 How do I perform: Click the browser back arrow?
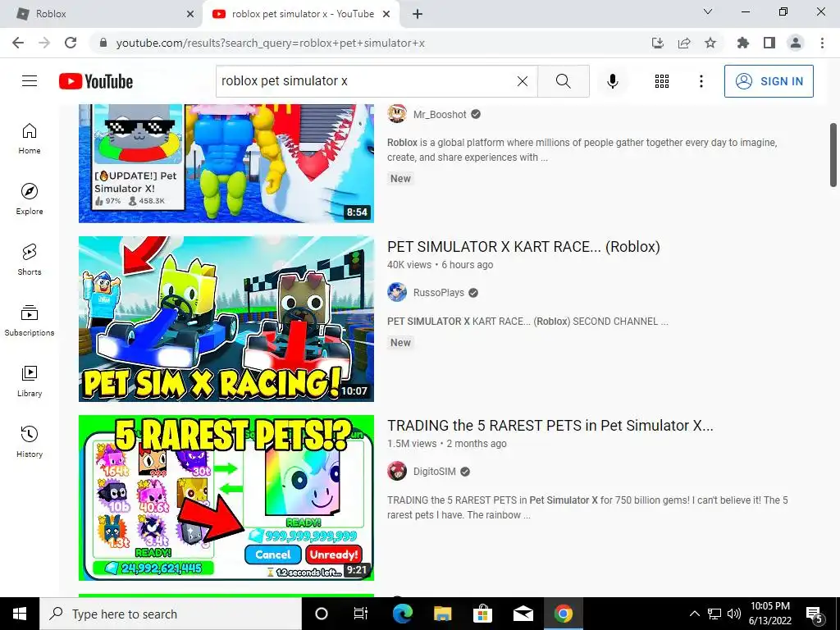click(x=18, y=43)
